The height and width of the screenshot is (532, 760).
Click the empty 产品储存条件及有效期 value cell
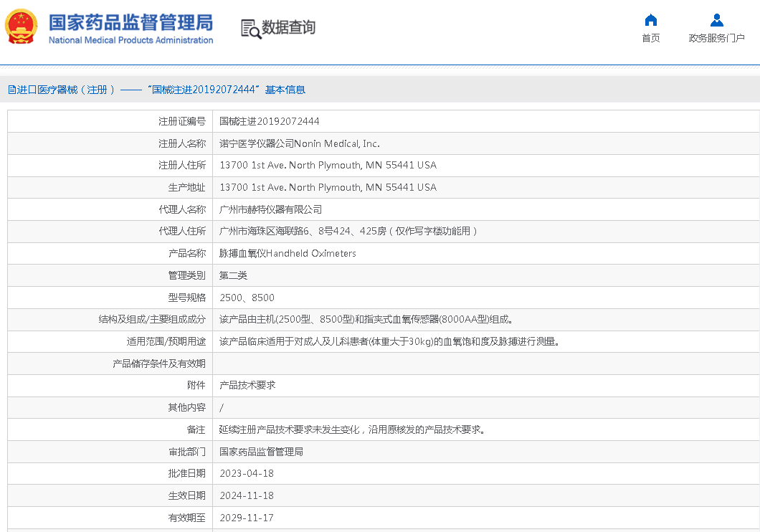(x=485, y=364)
